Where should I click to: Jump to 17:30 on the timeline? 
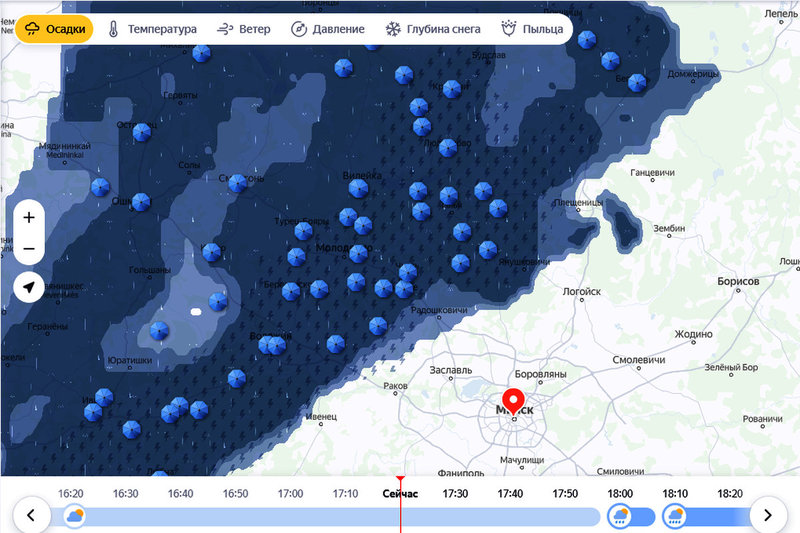(x=455, y=494)
